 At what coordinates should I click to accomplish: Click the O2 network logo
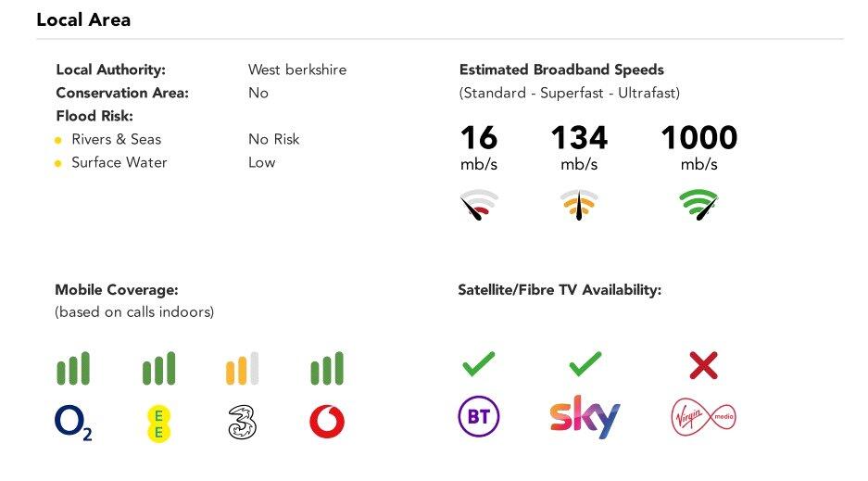point(73,423)
